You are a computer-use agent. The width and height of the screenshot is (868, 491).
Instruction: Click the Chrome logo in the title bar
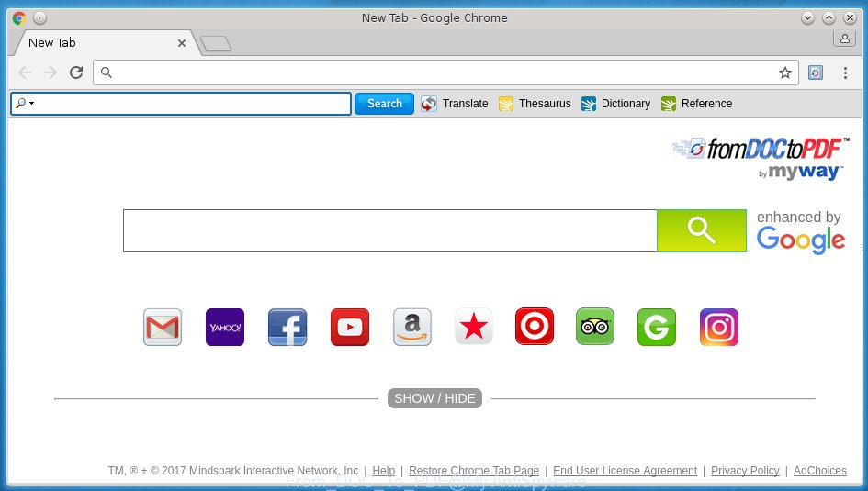click(19, 18)
